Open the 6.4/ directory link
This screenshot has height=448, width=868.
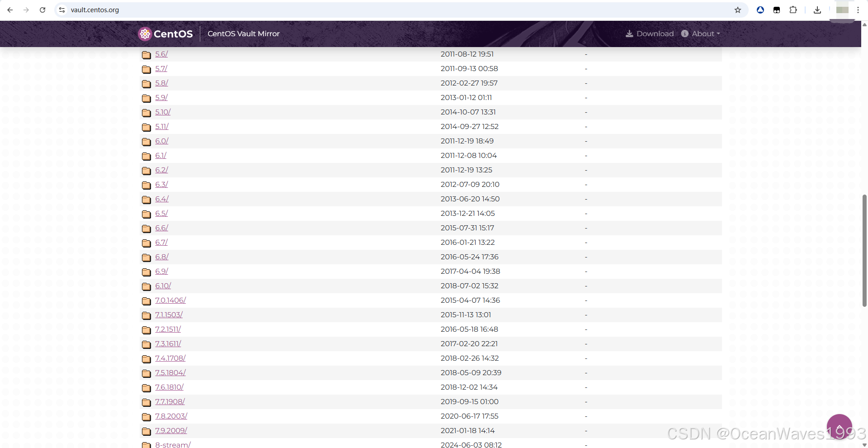tap(162, 199)
